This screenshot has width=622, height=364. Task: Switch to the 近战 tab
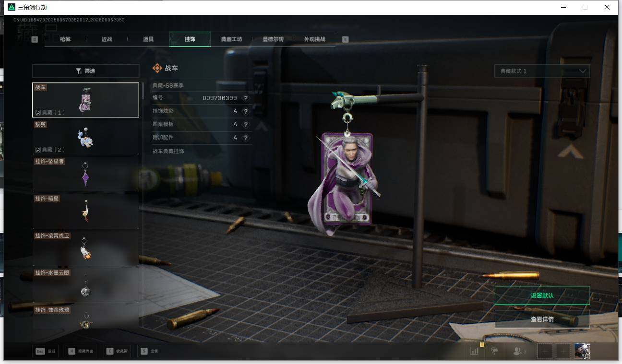(x=107, y=39)
